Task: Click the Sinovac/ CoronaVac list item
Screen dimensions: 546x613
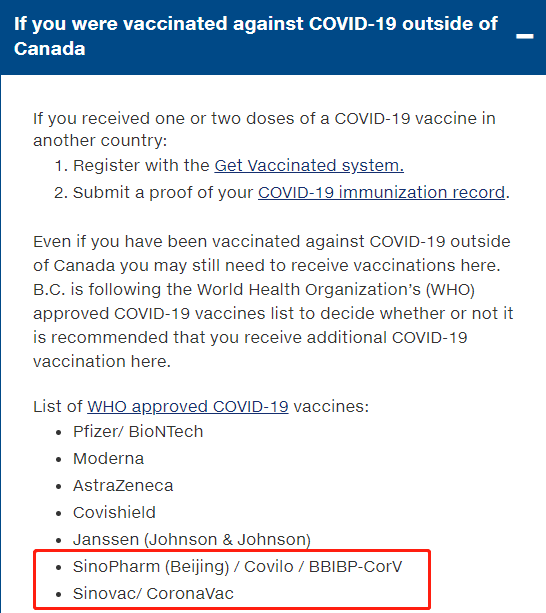Action: (153, 593)
